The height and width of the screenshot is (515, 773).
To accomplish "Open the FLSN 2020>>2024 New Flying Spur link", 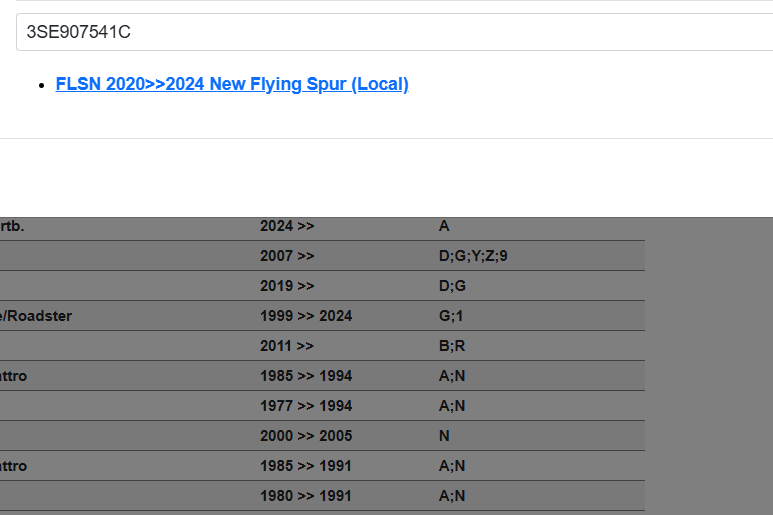I will [232, 84].
